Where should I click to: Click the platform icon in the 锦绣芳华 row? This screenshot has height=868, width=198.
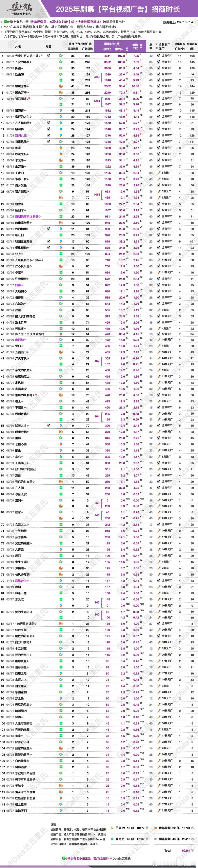(61, 86)
